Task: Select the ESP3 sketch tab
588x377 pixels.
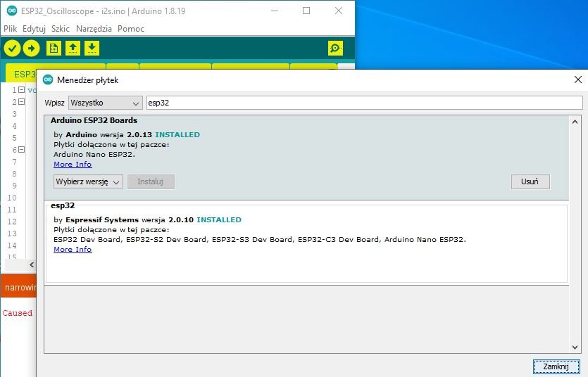Action: 22,74
